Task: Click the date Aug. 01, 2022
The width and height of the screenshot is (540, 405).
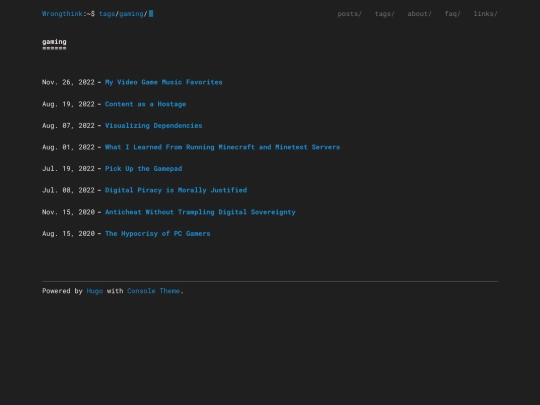Action: 68,147
